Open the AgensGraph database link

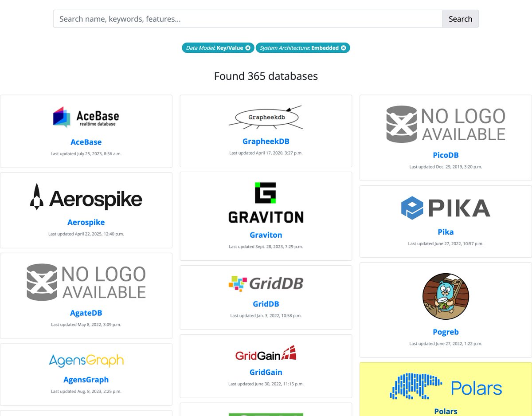click(86, 380)
